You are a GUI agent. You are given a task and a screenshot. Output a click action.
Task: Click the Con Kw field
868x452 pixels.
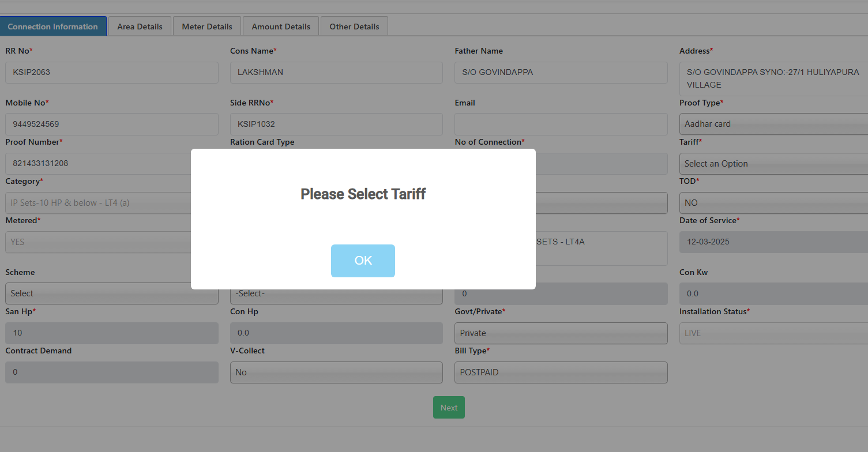click(773, 293)
